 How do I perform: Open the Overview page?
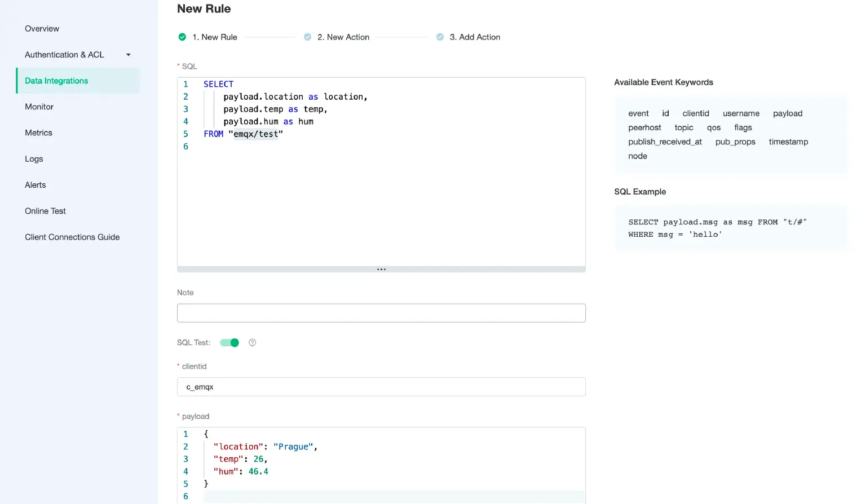(42, 29)
